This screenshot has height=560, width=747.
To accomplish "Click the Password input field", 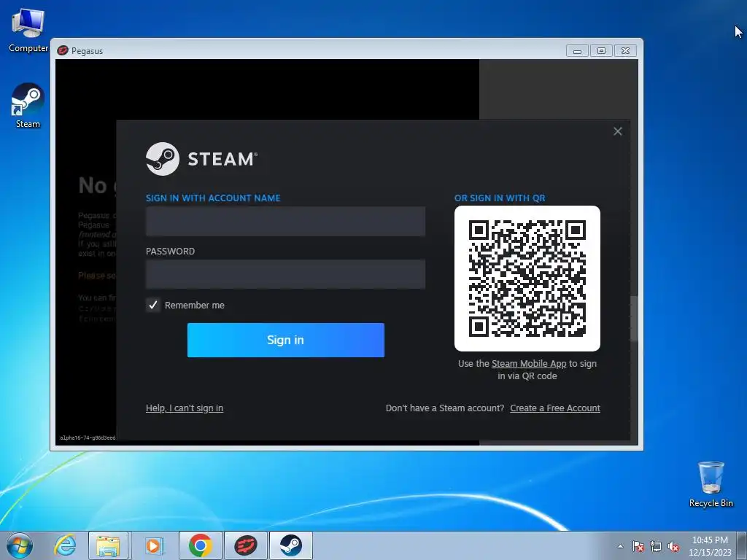I will [285, 274].
